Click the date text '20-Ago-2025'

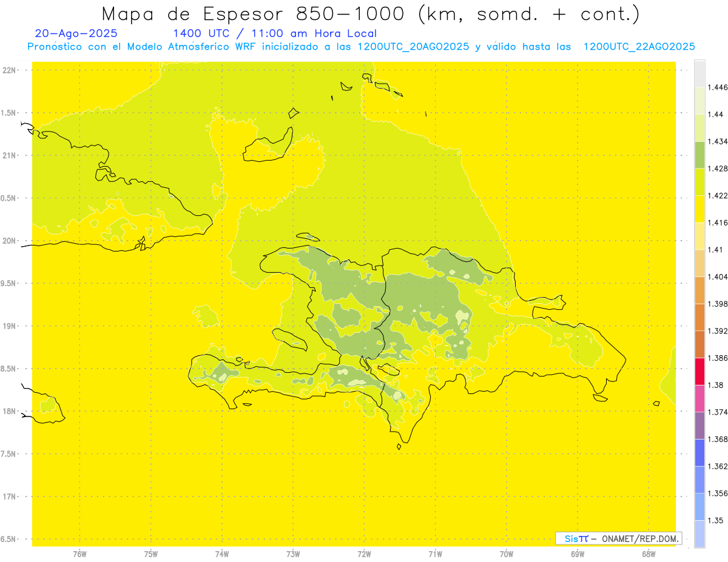point(76,33)
